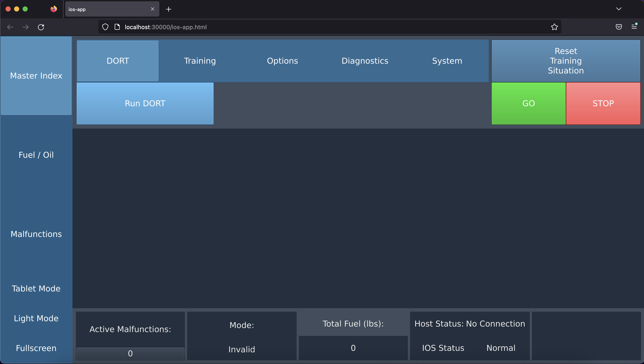Click the URL address bar
This screenshot has height=364, width=644.
point(325,27)
